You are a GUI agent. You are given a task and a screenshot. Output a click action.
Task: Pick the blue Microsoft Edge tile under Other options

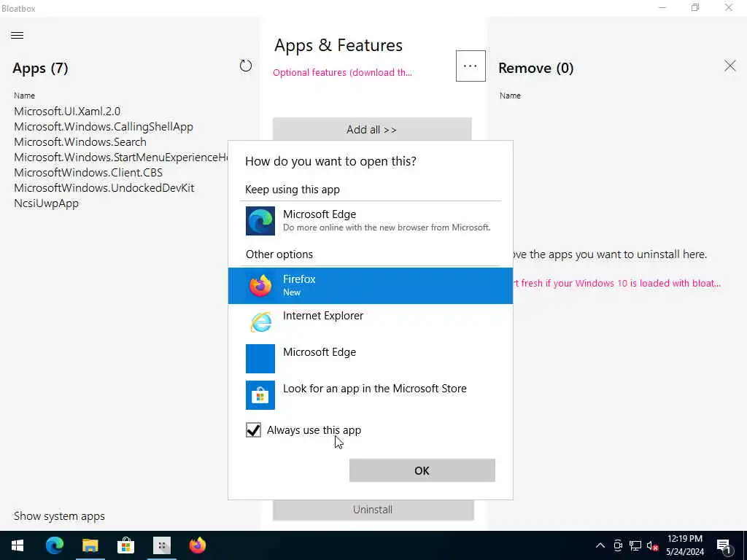[x=260, y=359]
